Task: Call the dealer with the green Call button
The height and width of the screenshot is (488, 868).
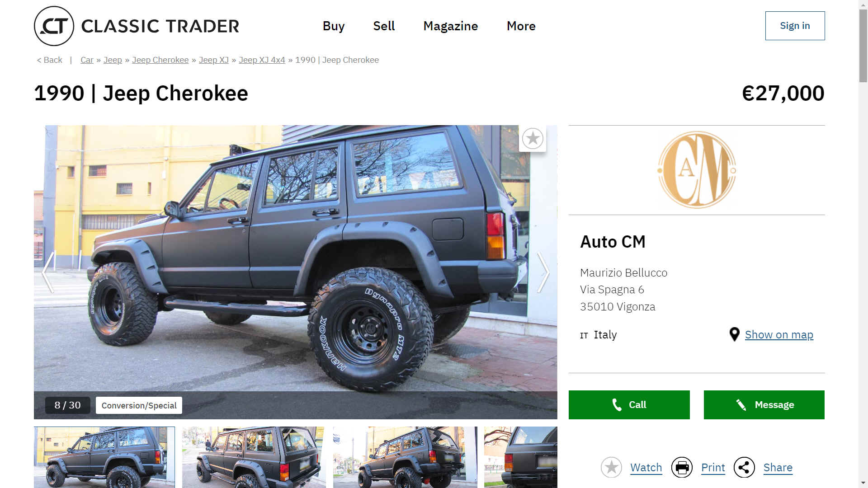Action: [x=629, y=405]
